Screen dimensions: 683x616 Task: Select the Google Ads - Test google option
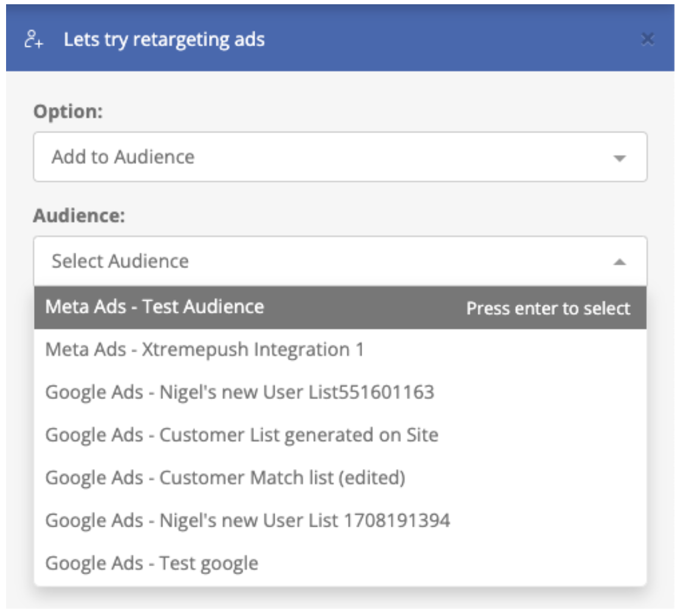pyautogui.click(x=152, y=563)
